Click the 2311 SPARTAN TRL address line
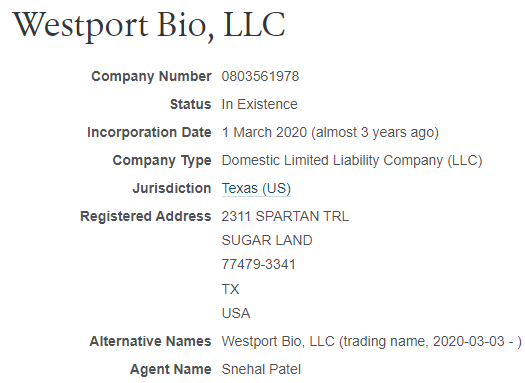Viewport: 525px width, 383px height. pos(285,216)
